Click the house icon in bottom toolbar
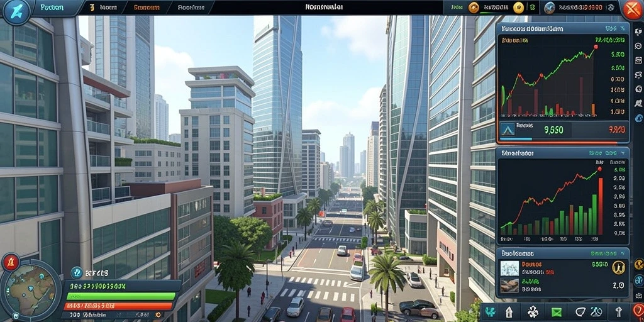 tap(509, 312)
